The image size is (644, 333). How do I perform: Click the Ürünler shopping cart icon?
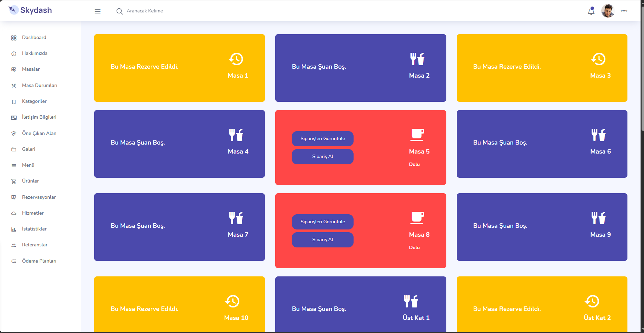click(x=14, y=181)
